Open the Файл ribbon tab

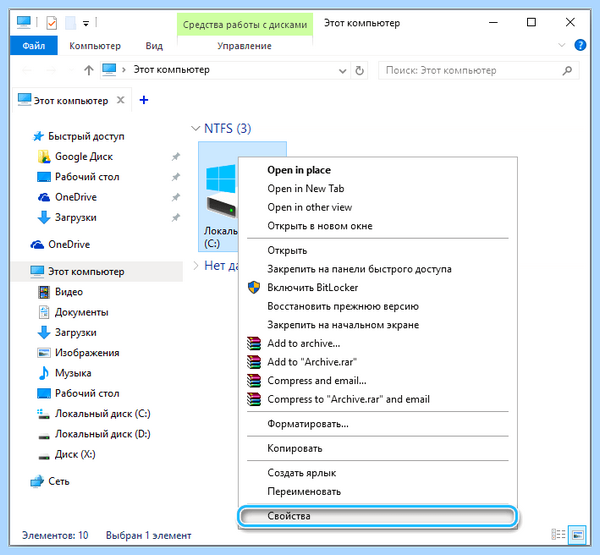point(34,46)
